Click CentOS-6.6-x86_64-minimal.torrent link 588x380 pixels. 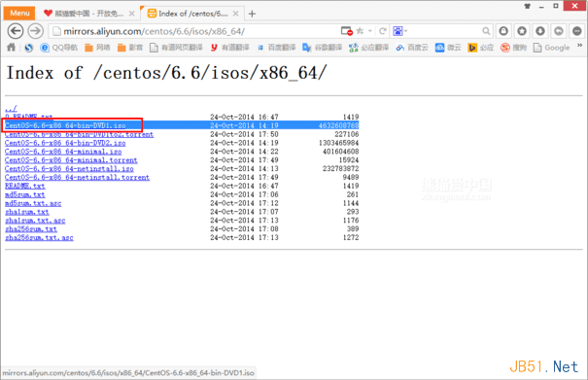pyautogui.click(x=71, y=160)
